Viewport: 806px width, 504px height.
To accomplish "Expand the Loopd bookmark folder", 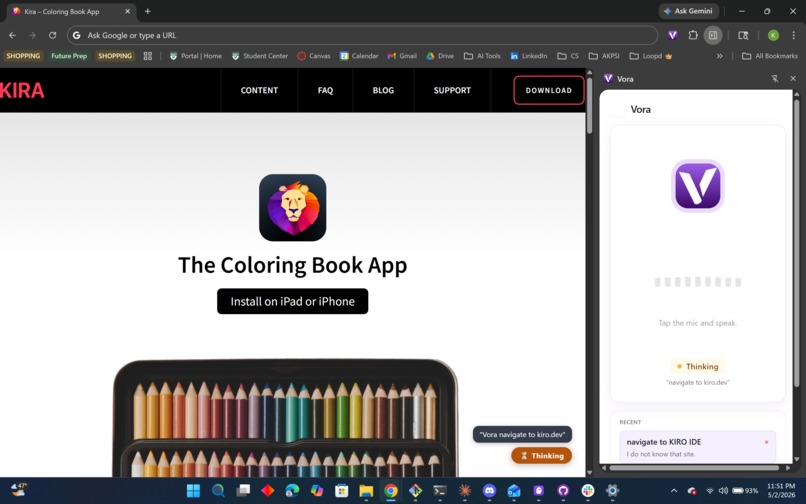I will coord(651,56).
